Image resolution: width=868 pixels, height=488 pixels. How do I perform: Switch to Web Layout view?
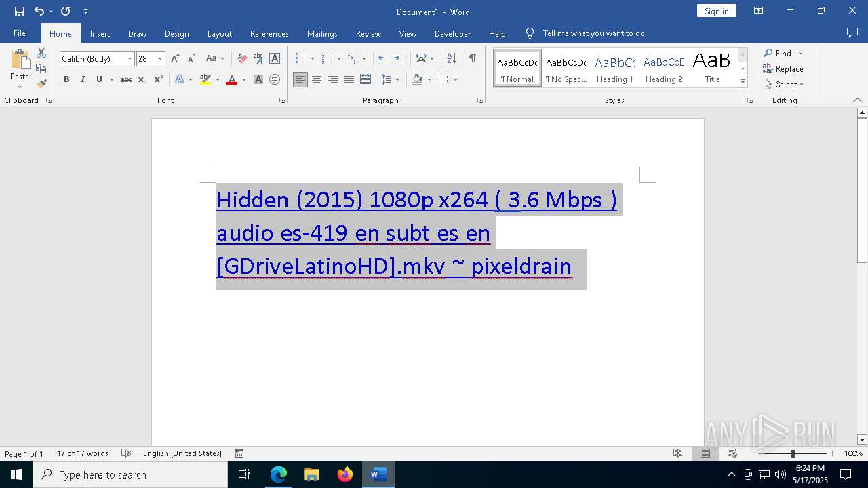click(732, 453)
